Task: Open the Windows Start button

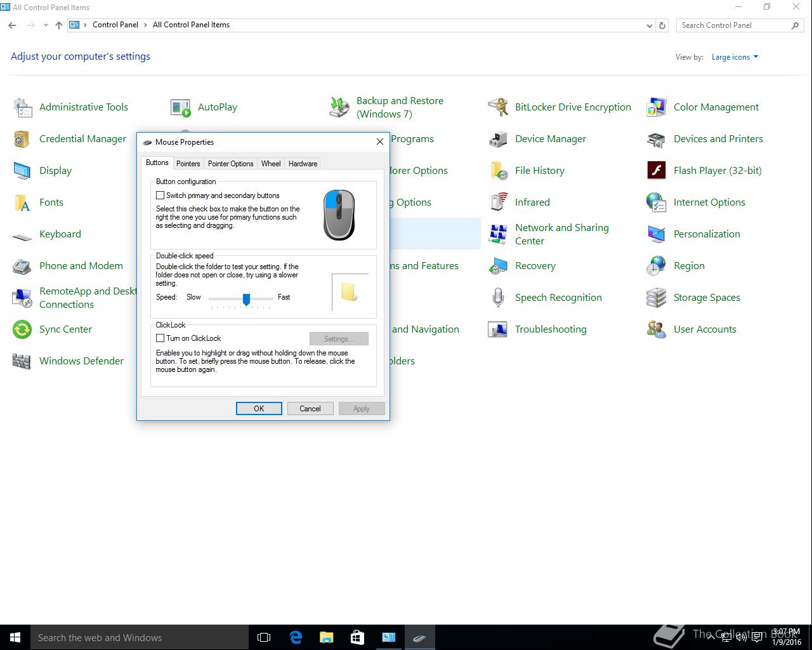Action: click(15, 637)
